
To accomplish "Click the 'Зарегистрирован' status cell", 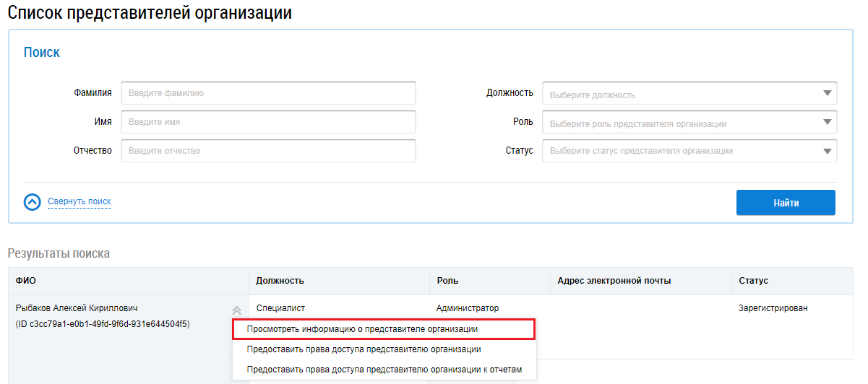I will pyautogui.click(x=773, y=309).
